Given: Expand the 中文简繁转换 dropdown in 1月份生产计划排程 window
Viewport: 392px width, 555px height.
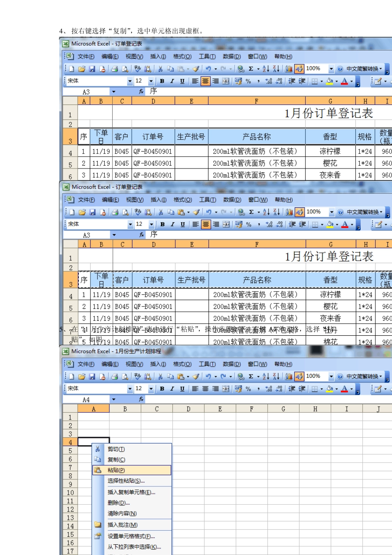Looking at the screenshot, I should 381,376.
